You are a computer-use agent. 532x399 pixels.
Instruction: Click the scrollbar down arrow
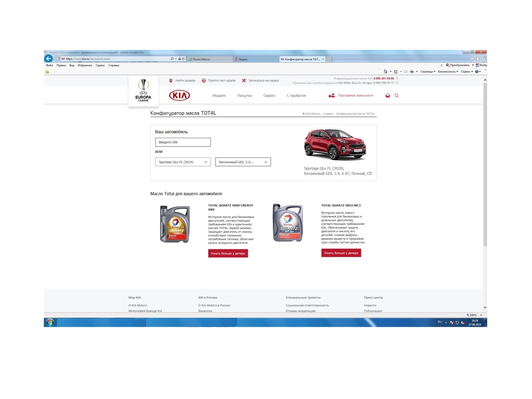(x=485, y=308)
